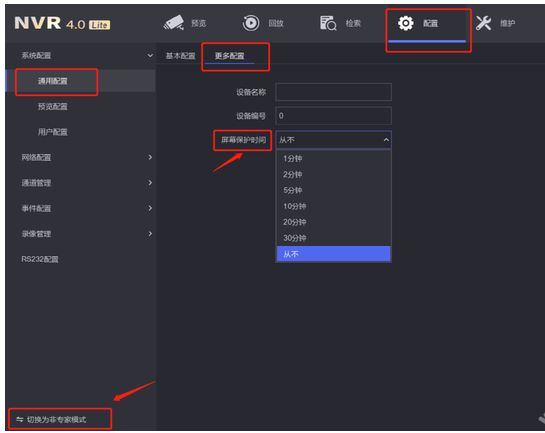Click the 设备名称 input field
545x433 pixels.
pos(333,92)
